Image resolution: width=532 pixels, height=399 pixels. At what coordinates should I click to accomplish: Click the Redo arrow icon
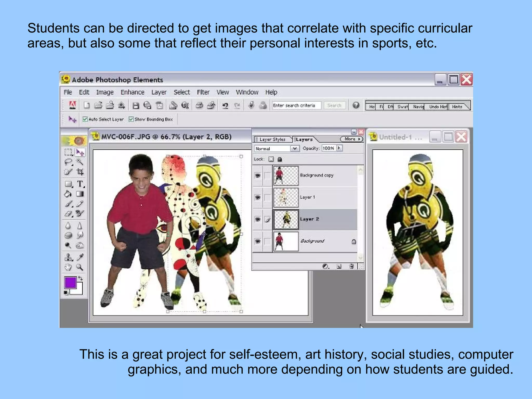(237, 105)
